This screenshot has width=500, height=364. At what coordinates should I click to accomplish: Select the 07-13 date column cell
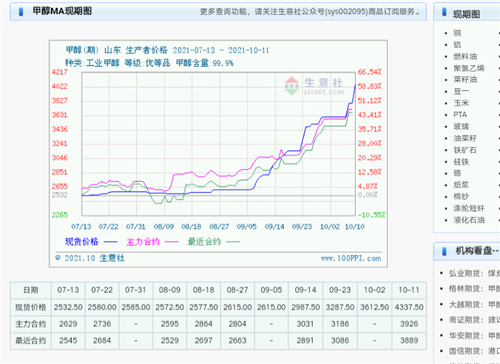pyautogui.click(x=68, y=290)
